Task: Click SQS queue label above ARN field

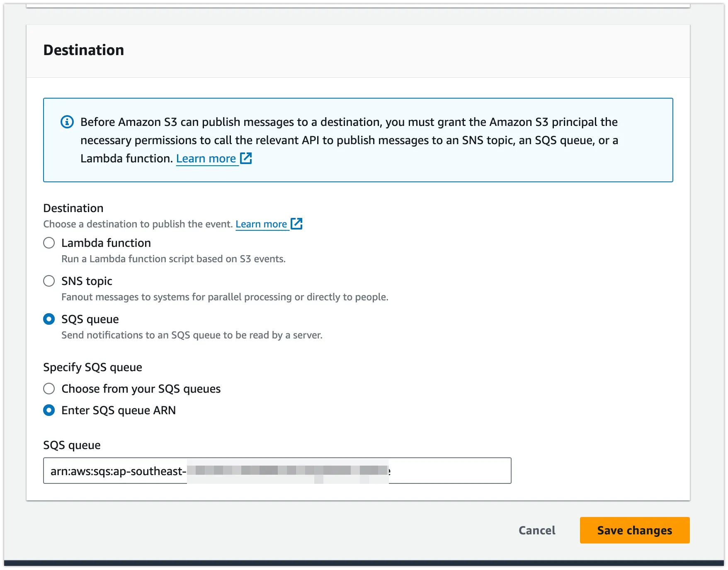Action: [x=72, y=445]
